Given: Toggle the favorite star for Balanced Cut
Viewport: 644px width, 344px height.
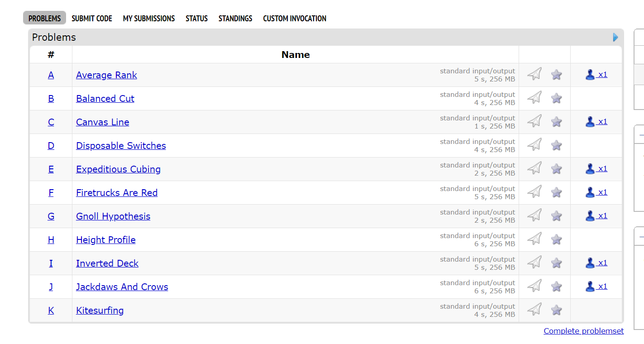Looking at the screenshot, I should (x=557, y=98).
